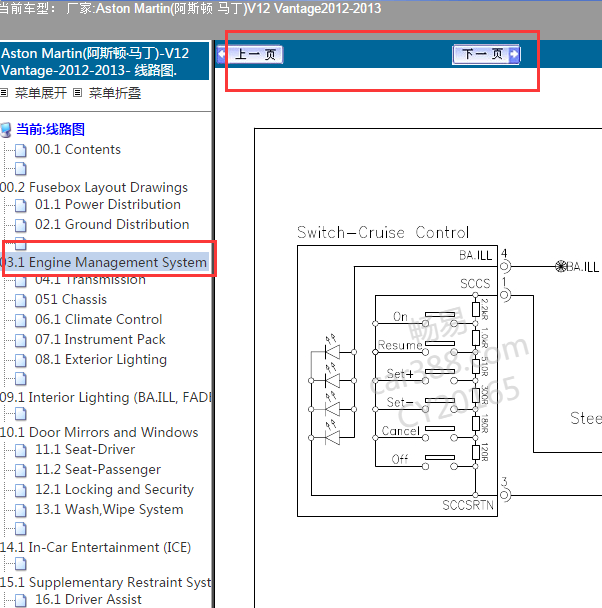Open 04.1 Transmission diagram
The height and width of the screenshot is (608, 602).
coord(90,279)
